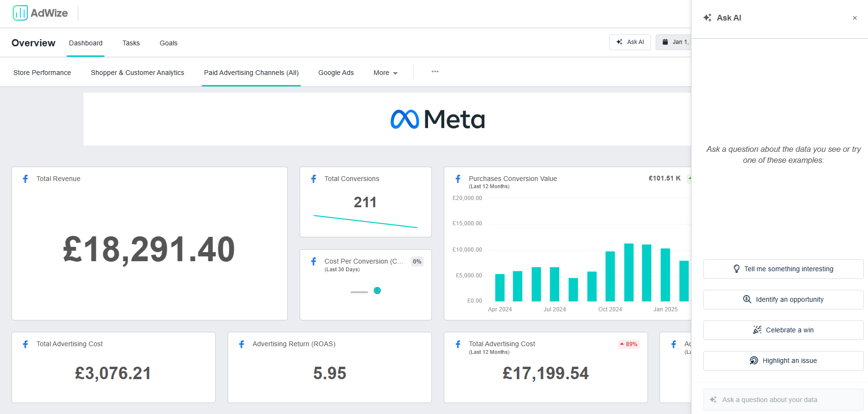The height and width of the screenshot is (414, 868).
Task: Select the Store Performance tab
Action: click(42, 73)
